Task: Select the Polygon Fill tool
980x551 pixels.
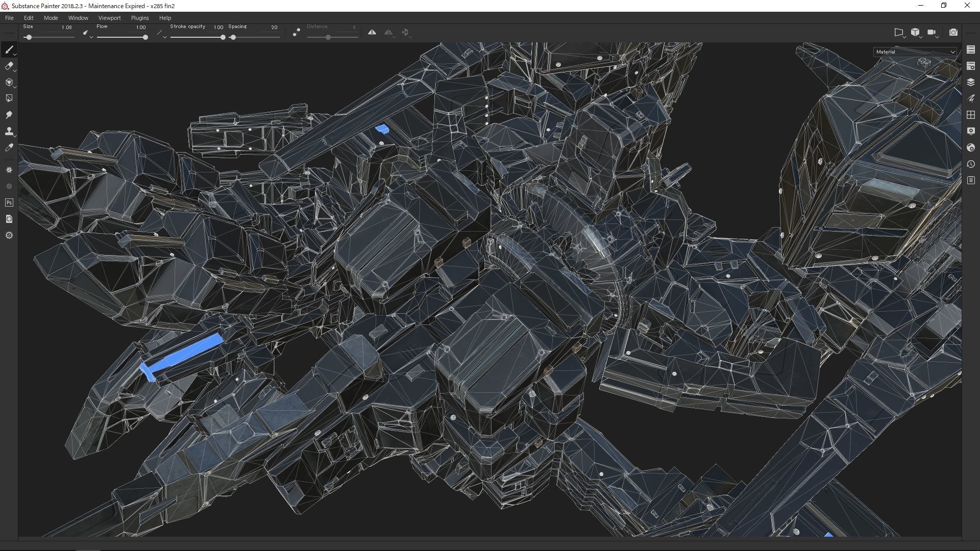Action: (x=9, y=98)
